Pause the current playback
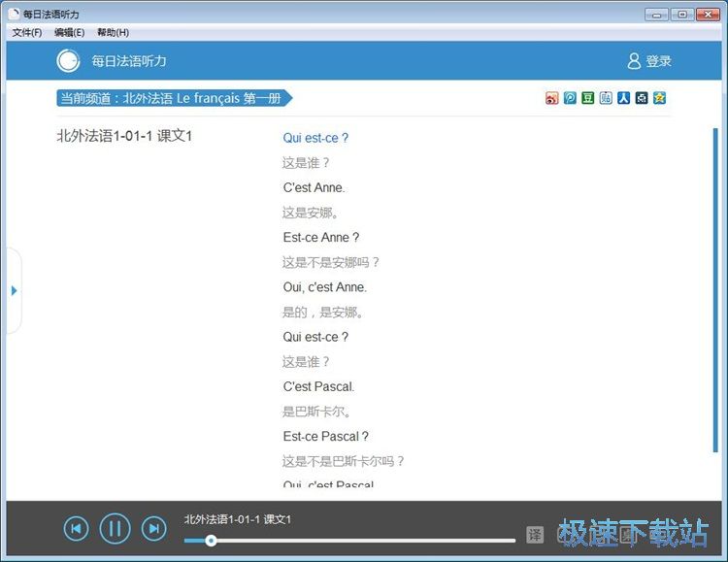Image resolution: width=728 pixels, height=562 pixels. click(115, 529)
